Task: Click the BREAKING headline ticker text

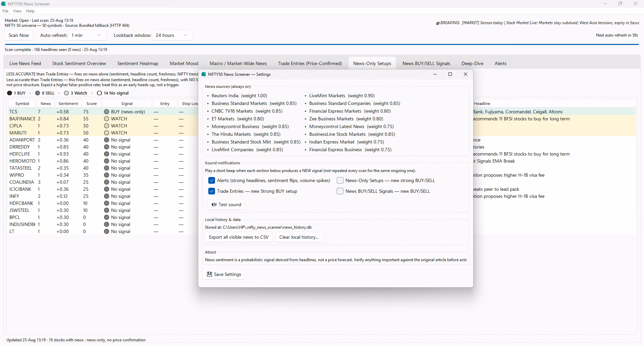Action: tap(540, 23)
